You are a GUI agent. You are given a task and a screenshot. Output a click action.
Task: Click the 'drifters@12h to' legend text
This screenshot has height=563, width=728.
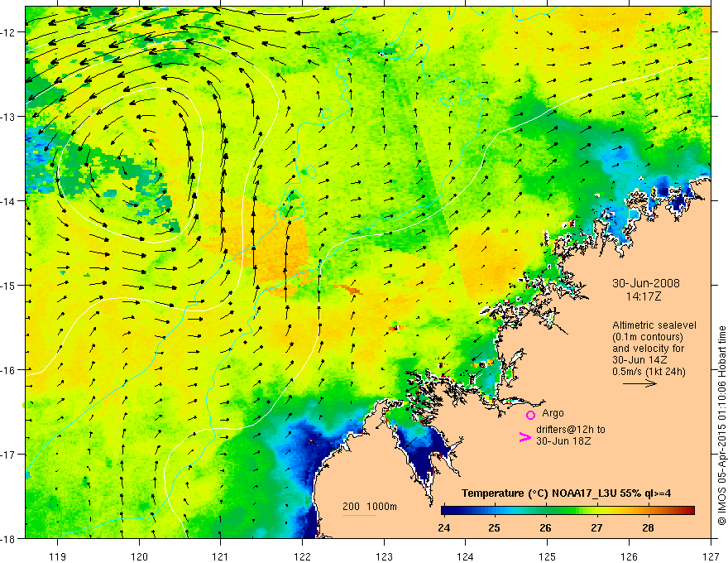pos(571,430)
